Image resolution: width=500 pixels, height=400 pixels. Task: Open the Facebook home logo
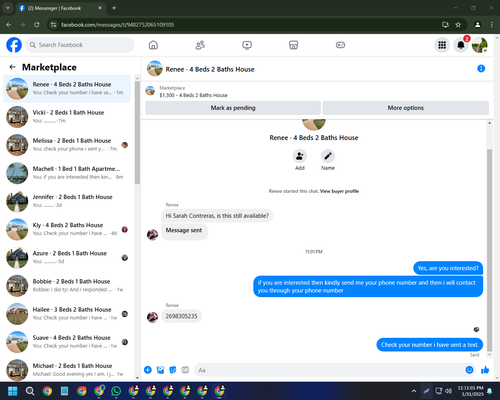(14, 45)
